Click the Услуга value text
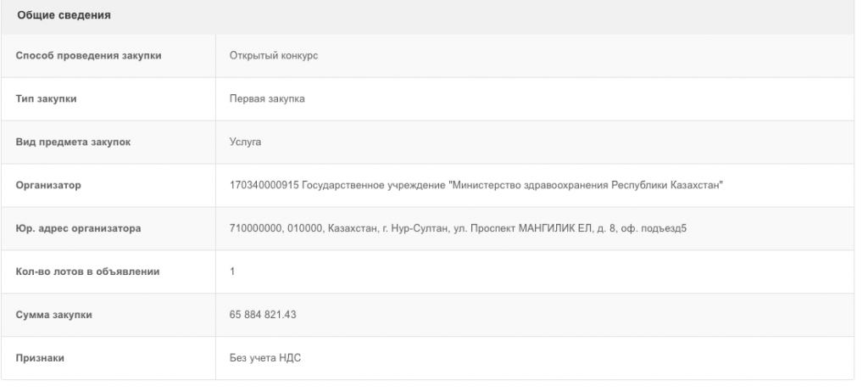 (x=245, y=142)
